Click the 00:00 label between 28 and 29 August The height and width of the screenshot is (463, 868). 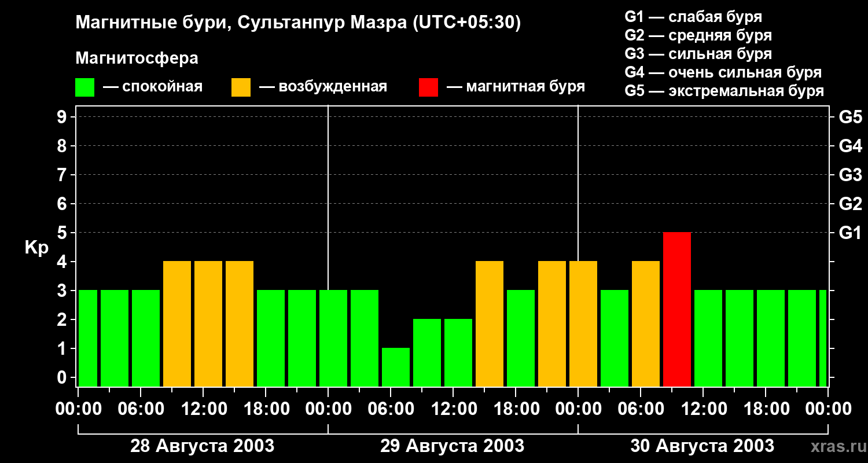(x=328, y=409)
